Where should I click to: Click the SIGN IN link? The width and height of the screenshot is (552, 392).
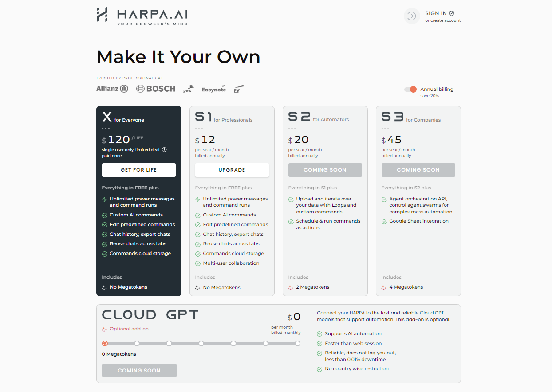coord(436,13)
